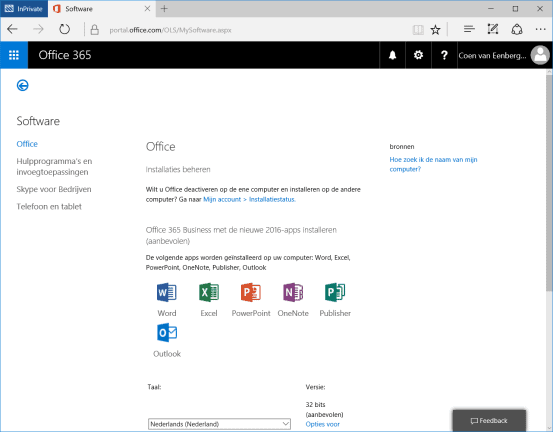Viewport: 553px width, 432px height.
Task: Select Hulpprogramma's en invoegtoepassingen
Action: pos(54,166)
